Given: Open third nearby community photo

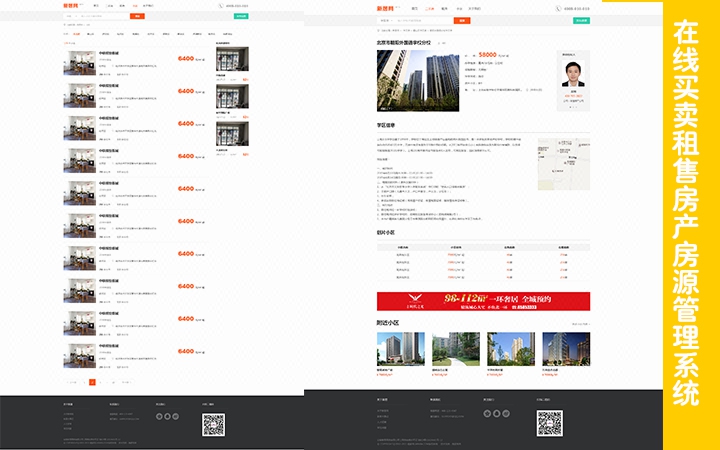Looking at the screenshot, I should point(511,349).
